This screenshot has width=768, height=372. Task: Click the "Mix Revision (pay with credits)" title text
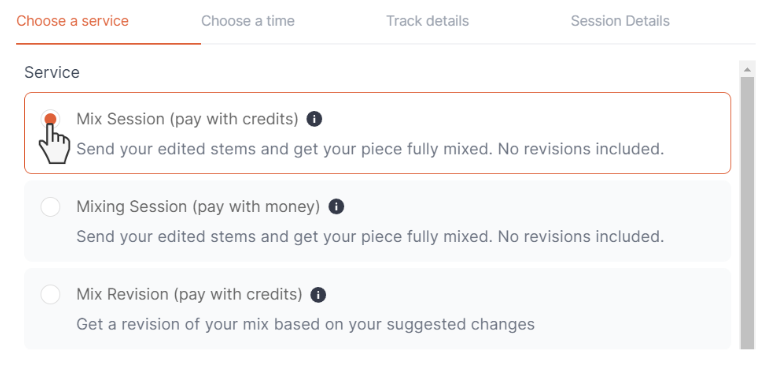(x=190, y=295)
